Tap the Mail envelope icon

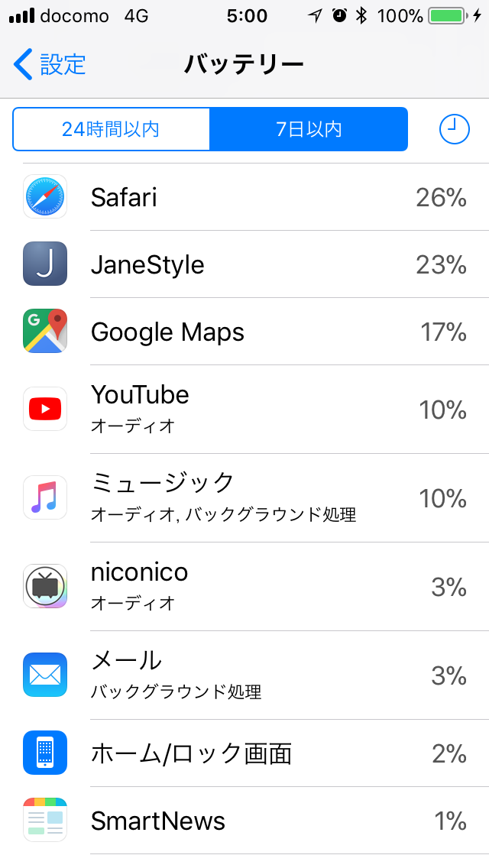tap(45, 675)
